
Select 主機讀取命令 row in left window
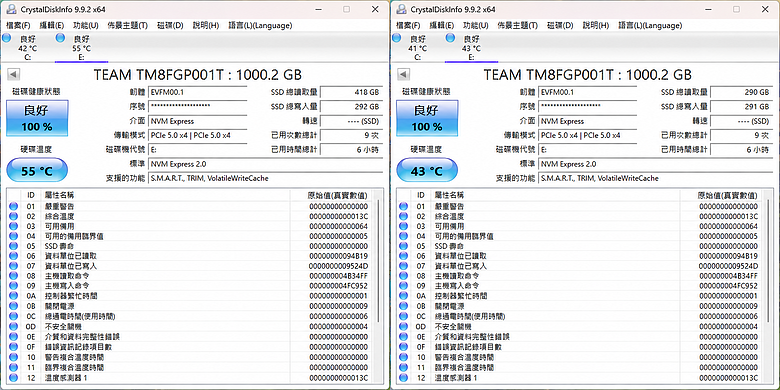(x=189, y=276)
